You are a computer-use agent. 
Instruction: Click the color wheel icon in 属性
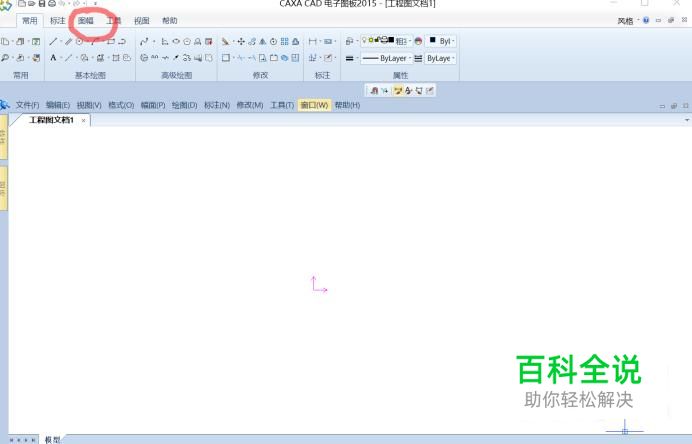pos(418,41)
